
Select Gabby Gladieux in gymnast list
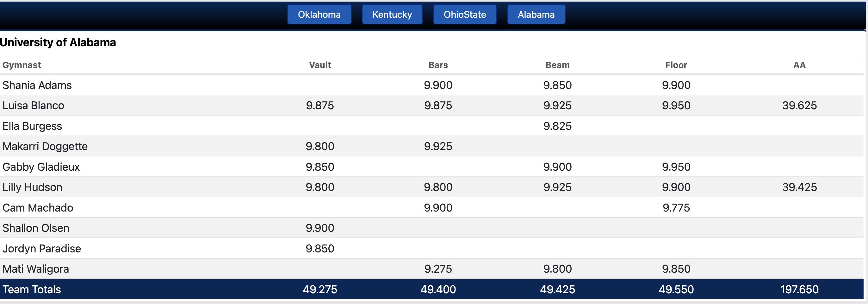point(41,167)
